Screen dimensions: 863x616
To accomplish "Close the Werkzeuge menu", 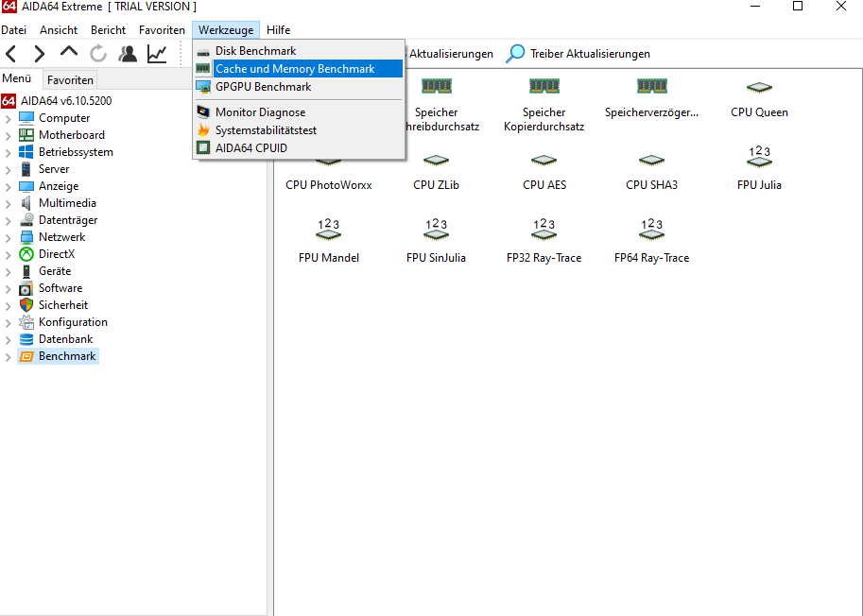I will pyautogui.click(x=226, y=29).
